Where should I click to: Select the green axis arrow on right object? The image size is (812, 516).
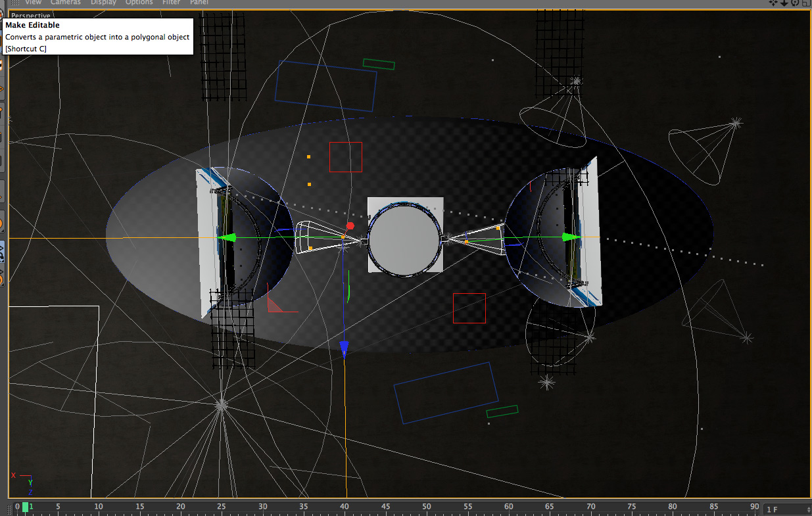(x=571, y=237)
